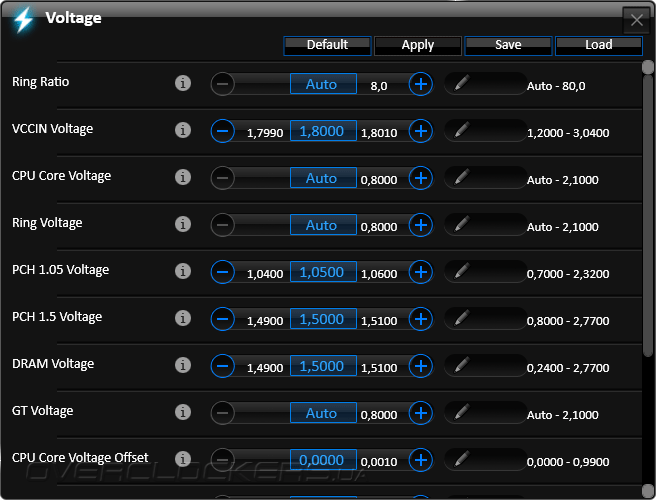
Task: Click the info icon for Ring Ratio
Action: pyautogui.click(x=183, y=83)
